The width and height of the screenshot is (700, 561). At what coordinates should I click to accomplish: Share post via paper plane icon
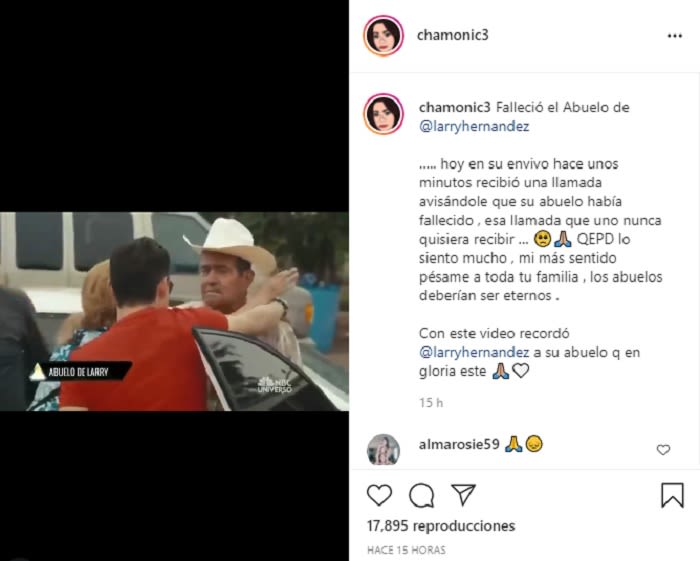(x=463, y=495)
